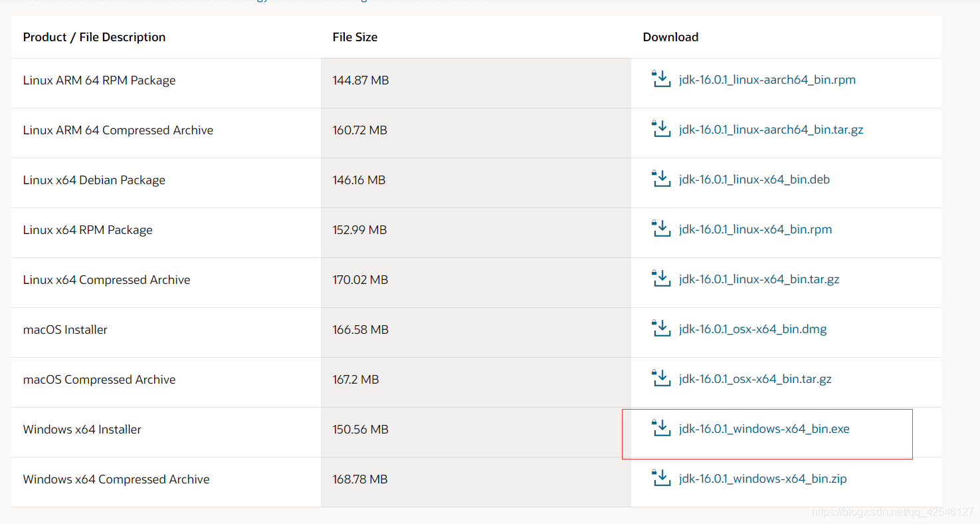Image resolution: width=980 pixels, height=524 pixels.
Task: Download jdk-16.0.1_linux-aarch64_bin.tar.gz link
Action: pos(771,130)
